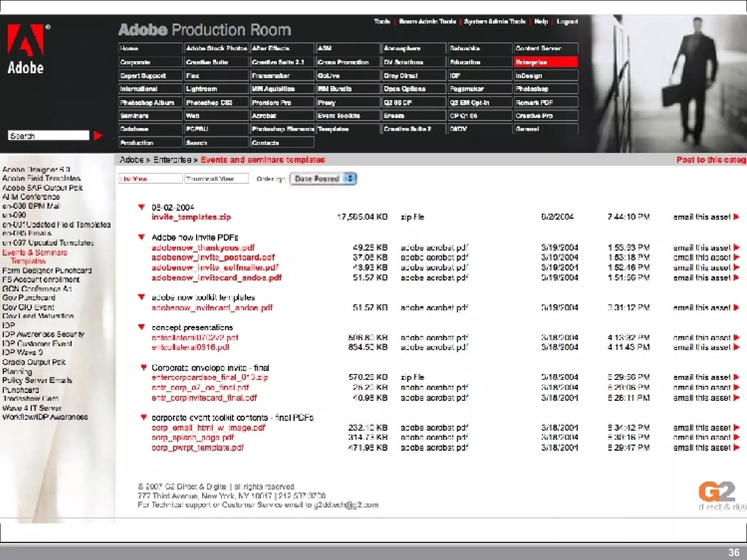747x560 pixels.
Task: Collapse the concept presentations group
Action: [142, 327]
